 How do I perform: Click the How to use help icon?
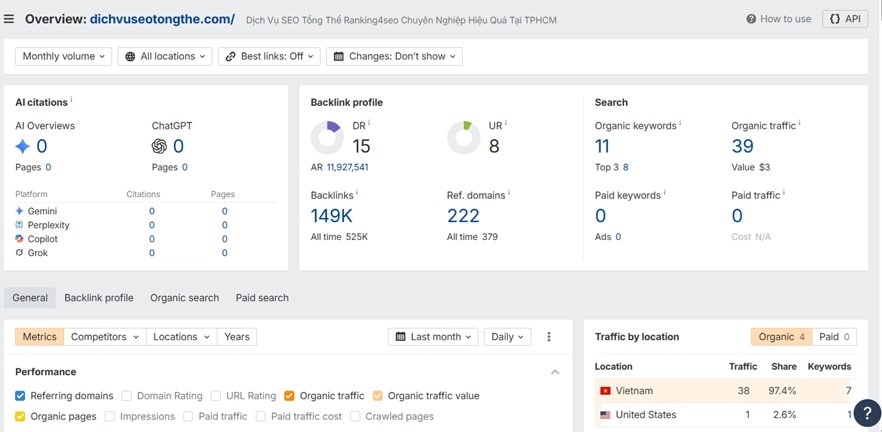tap(751, 19)
